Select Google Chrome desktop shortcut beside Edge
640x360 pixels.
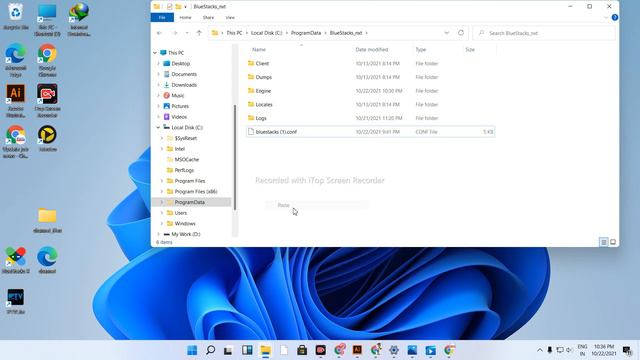point(47,60)
